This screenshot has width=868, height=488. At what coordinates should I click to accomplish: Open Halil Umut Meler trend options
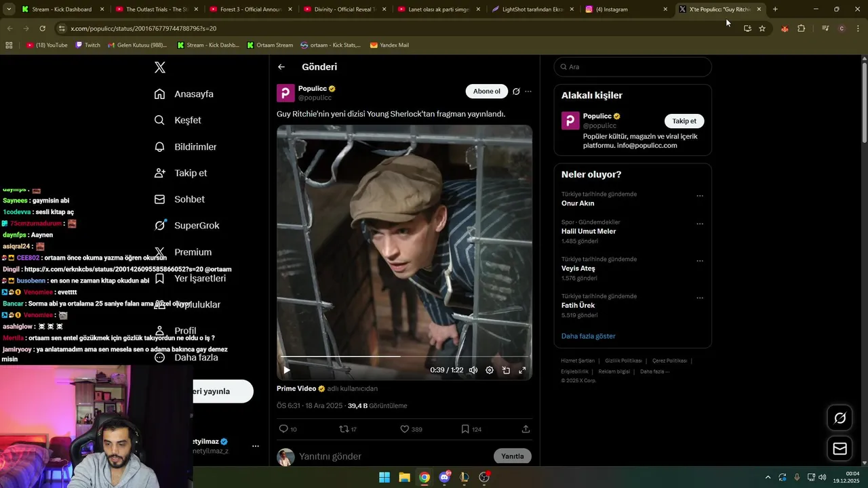coord(700,224)
